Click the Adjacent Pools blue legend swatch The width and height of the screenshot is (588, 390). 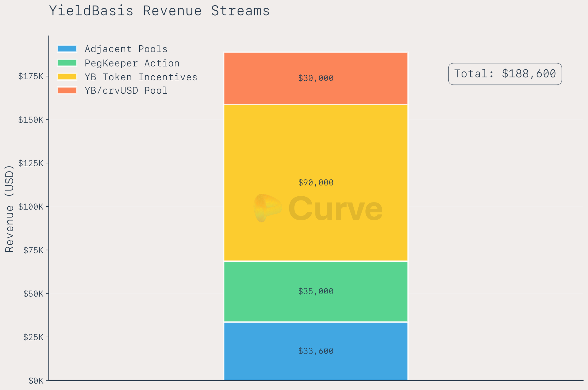coord(67,49)
